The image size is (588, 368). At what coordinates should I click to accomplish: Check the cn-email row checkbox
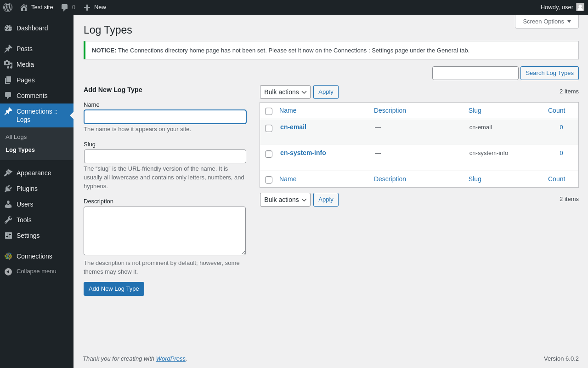click(269, 128)
